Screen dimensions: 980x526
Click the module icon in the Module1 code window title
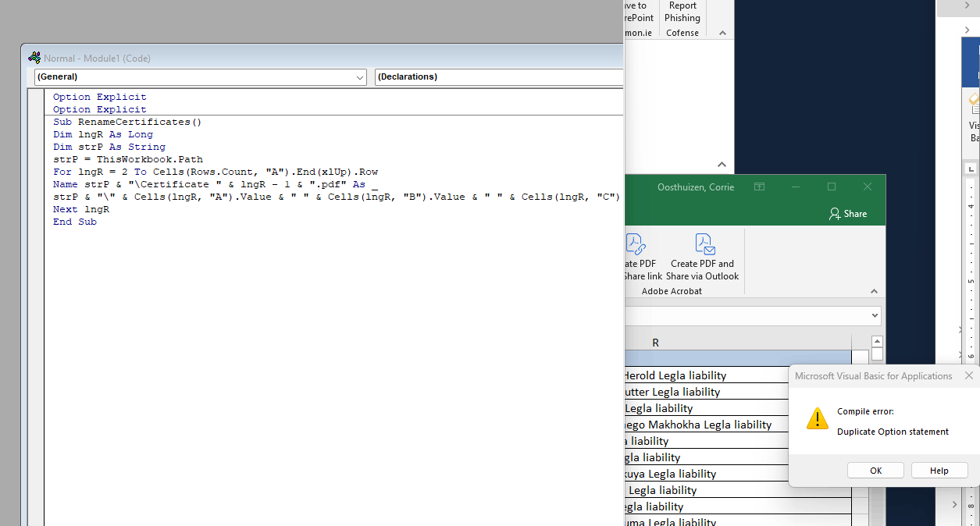pos(34,58)
